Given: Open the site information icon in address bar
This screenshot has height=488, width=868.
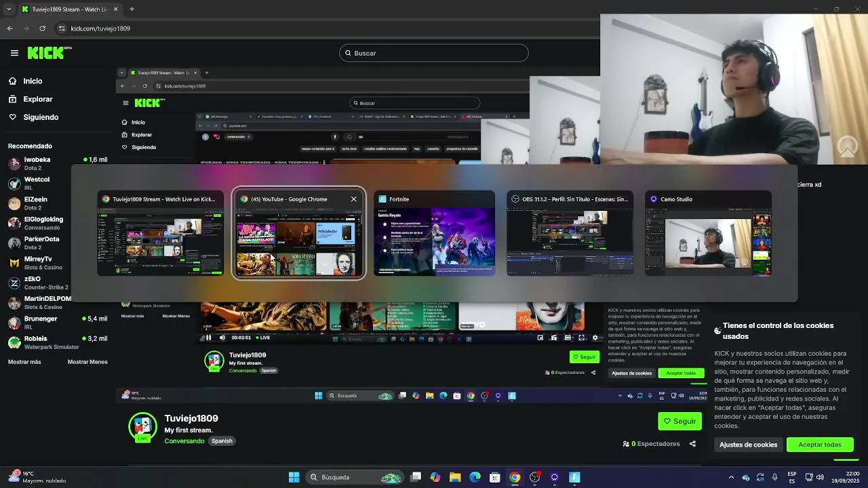Looking at the screenshot, I should pos(62,28).
